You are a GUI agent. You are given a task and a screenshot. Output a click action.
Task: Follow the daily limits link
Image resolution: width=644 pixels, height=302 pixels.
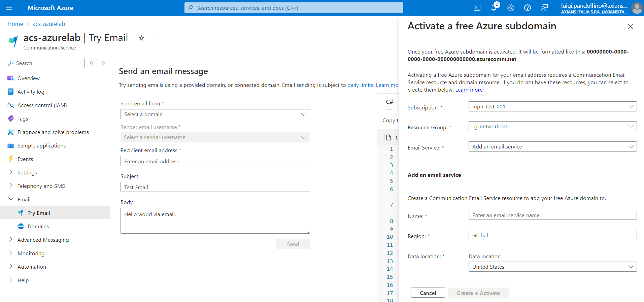(360, 85)
